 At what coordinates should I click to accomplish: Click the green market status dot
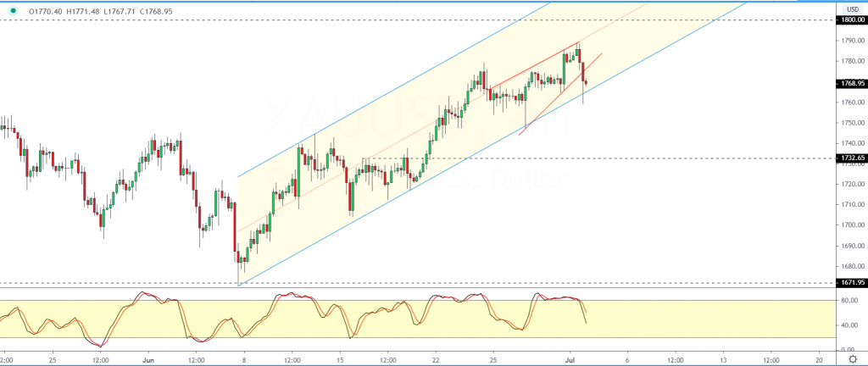(14, 10)
